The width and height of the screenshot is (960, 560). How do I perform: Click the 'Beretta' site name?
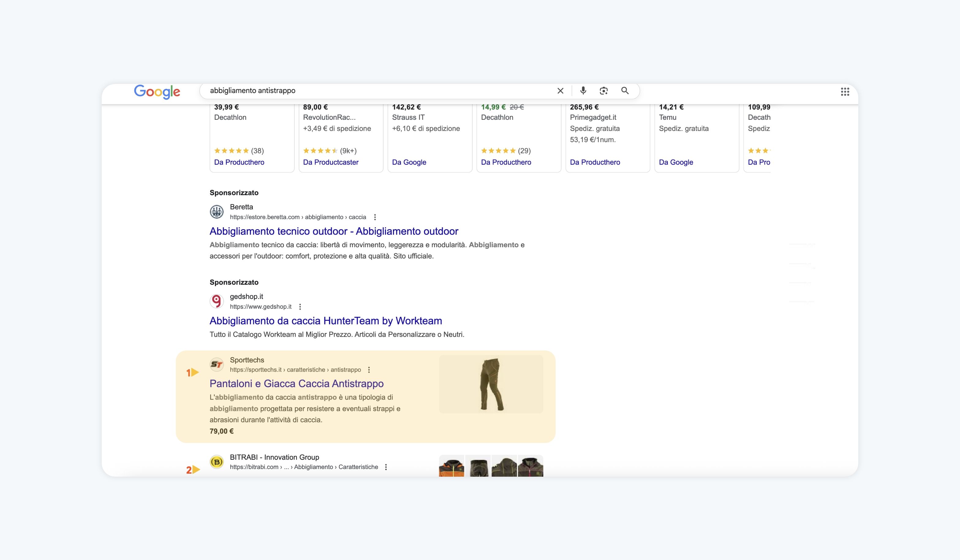pos(241,207)
